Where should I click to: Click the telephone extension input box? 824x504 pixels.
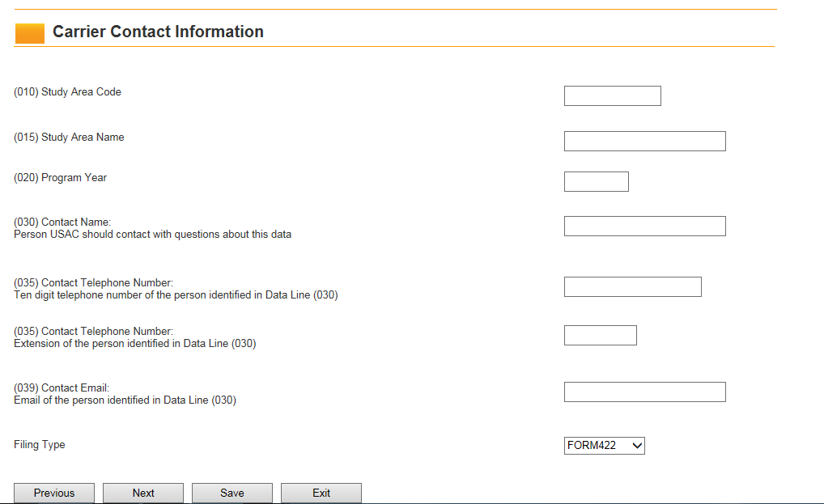(600, 336)
